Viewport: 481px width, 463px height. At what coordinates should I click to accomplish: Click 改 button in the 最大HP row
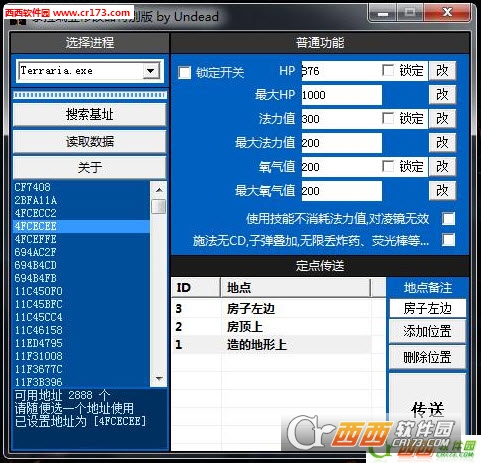[442, 95]
